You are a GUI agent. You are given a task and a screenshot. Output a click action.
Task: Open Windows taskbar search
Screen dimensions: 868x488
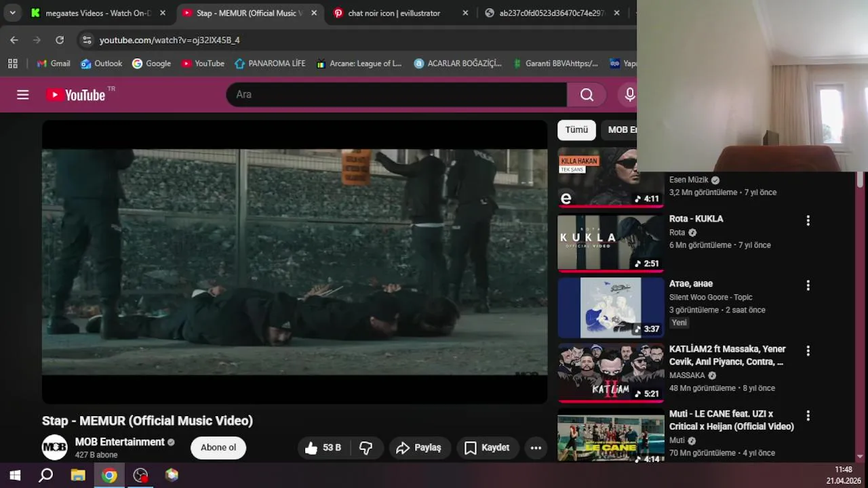(46, 475)
